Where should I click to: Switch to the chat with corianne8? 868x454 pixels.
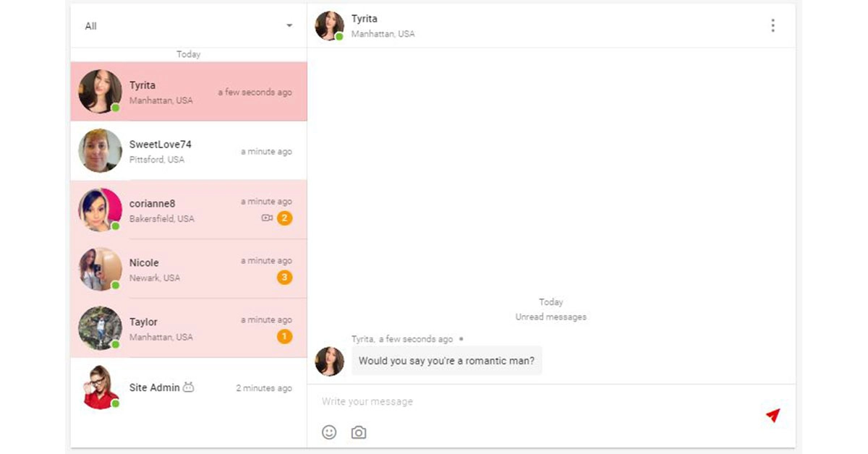(x=188, y=210)
